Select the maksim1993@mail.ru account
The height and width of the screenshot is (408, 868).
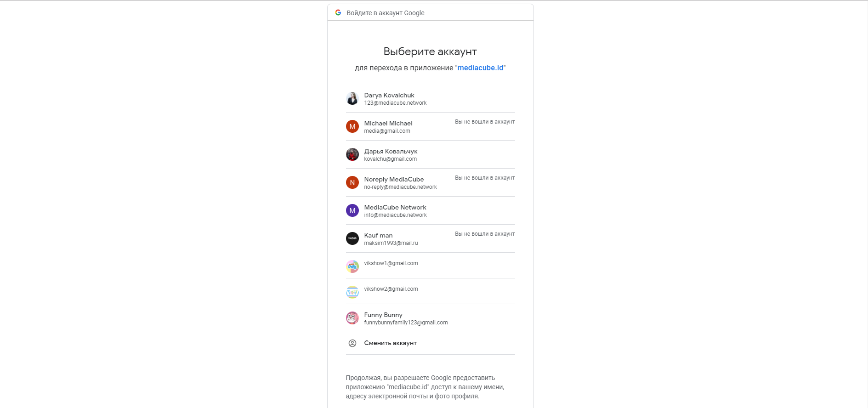click(x=431, y=239)
